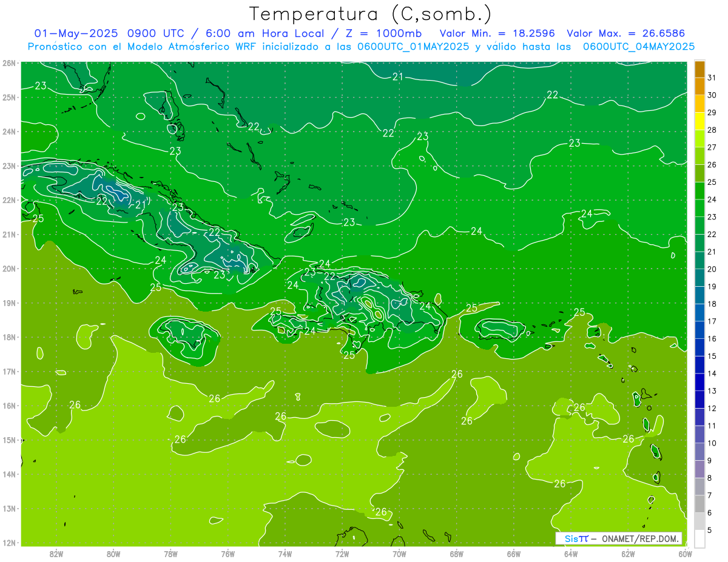The width and height of the screenshot is (728, 562).
Task: Click legend value 20 on color bar
Action: 712,269
